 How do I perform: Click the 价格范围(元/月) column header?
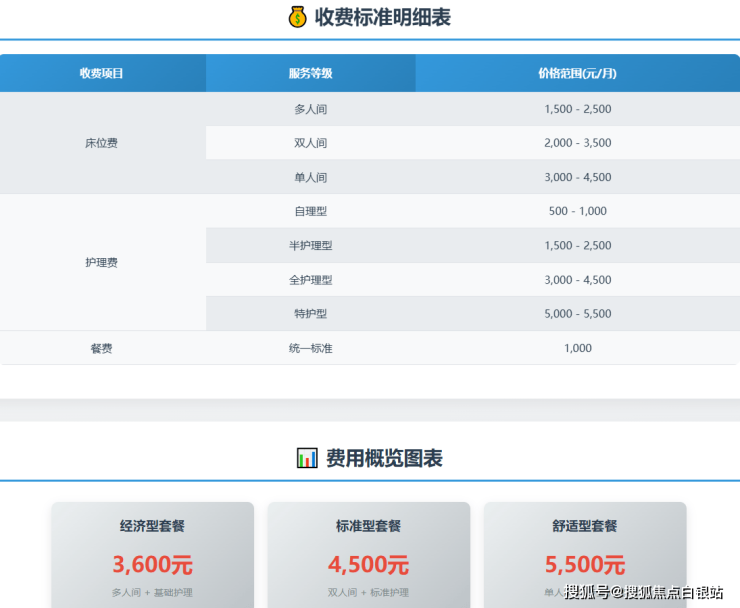tap(577, 73)
